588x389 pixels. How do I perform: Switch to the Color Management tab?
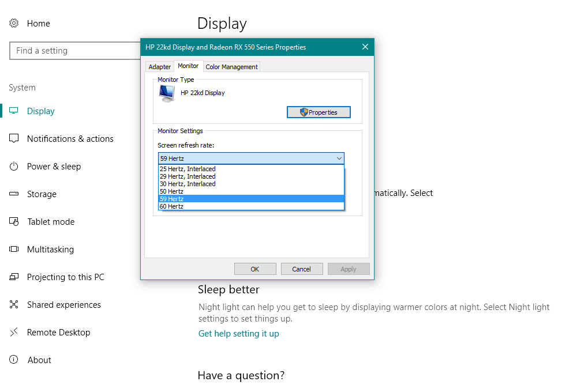[x=232, y=67]
